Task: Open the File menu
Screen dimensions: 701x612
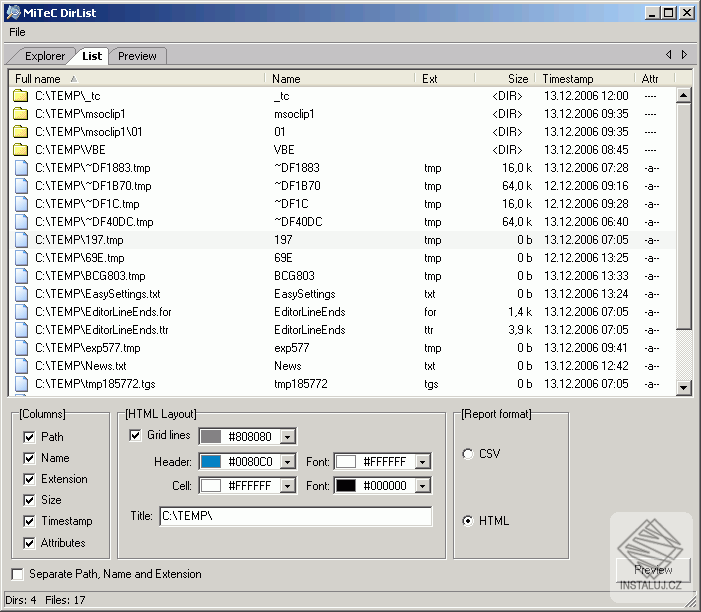Action: (x=18, y=32)
